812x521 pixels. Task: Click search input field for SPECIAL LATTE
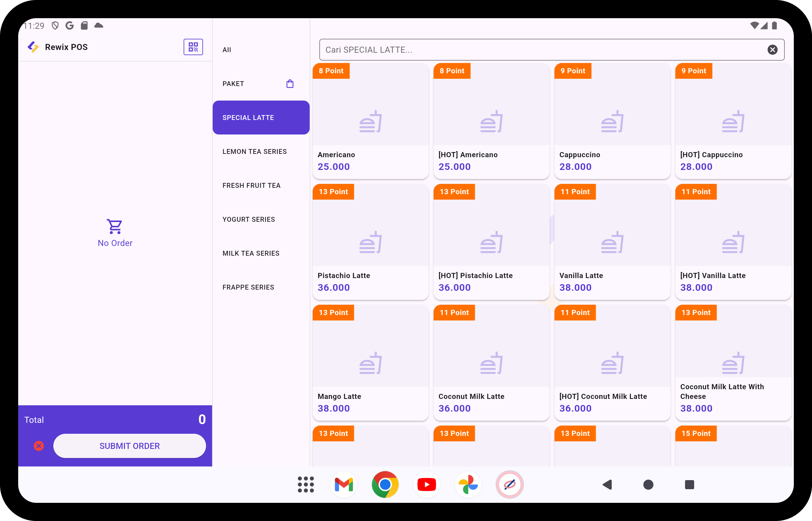pyautogui.click(x=544, y=50)
